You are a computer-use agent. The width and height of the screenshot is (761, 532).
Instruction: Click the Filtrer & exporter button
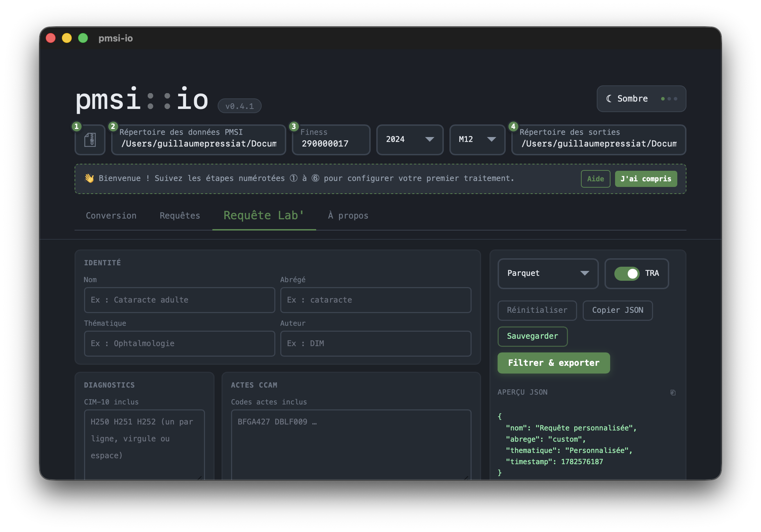point(554,363)
